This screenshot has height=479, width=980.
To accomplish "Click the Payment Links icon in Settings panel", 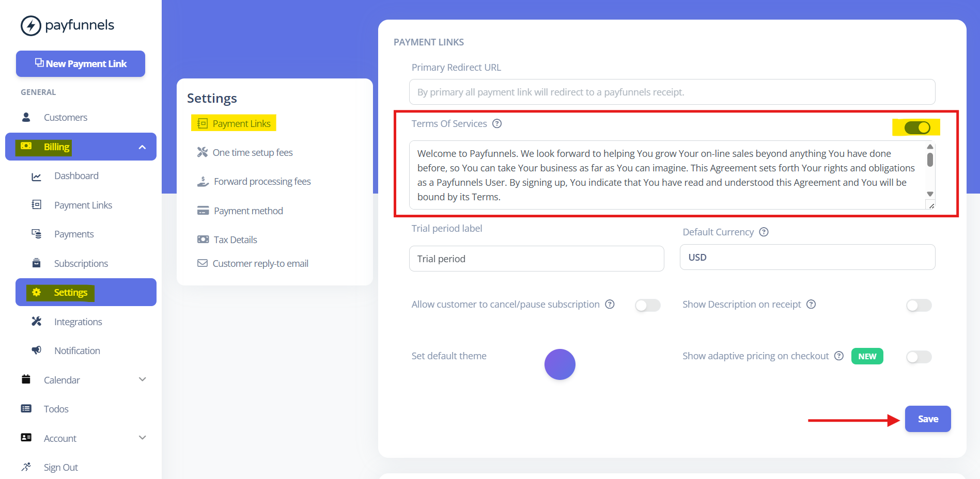I will click(203, 123).
